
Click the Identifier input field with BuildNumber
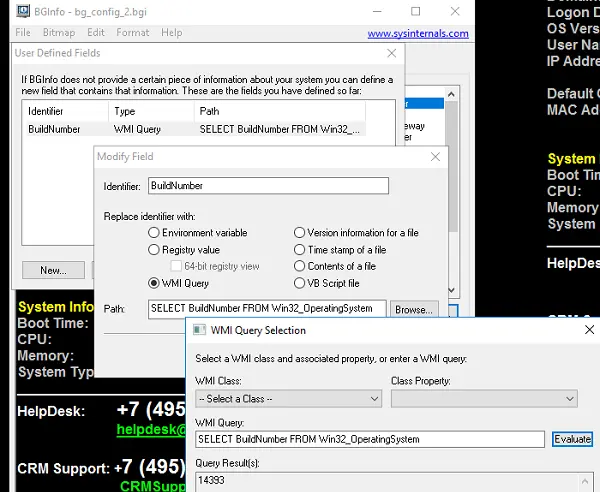point(268,186)
